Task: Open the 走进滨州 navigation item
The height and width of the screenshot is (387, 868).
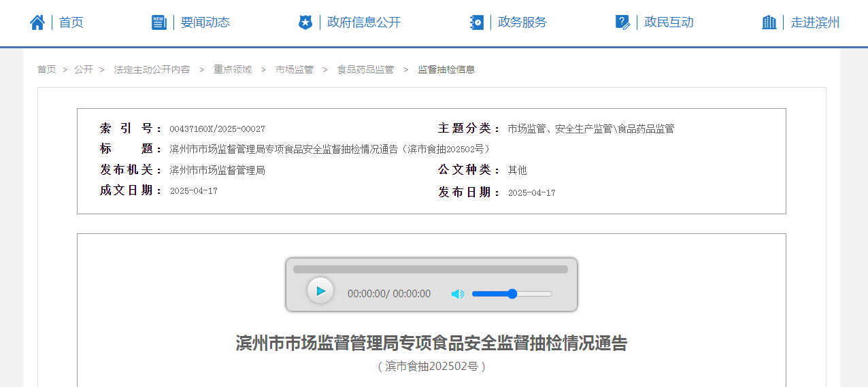Action: click(815, 22)
